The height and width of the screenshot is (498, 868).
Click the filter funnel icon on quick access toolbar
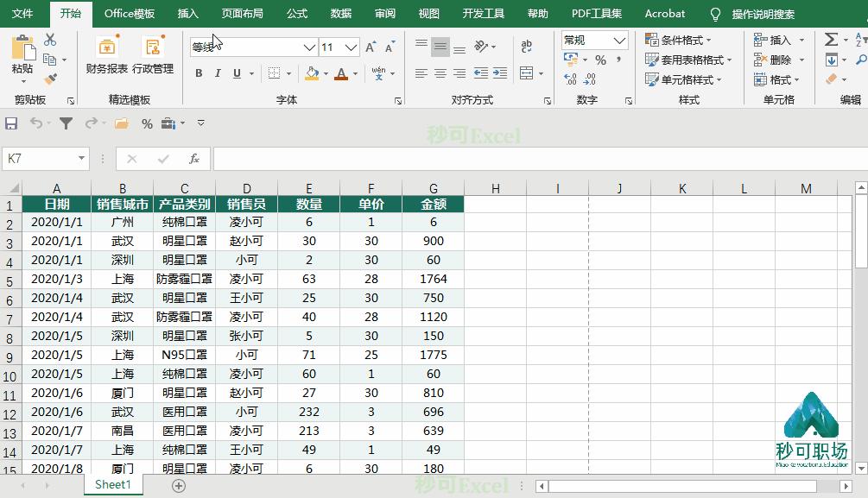[x=65, y=123]
